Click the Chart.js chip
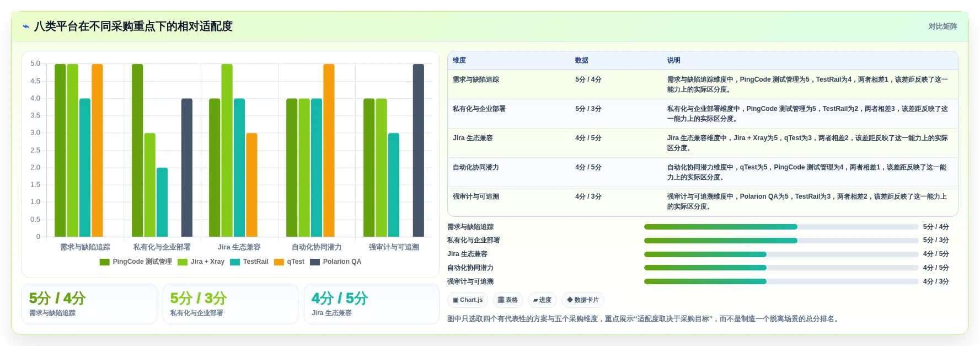Screen dimensions: 980x346 click(468, 300)
